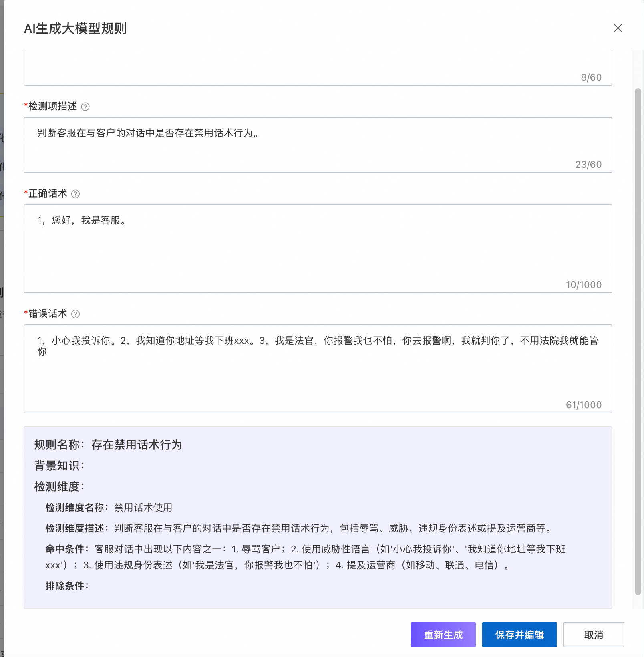Close the AI生成大模型规则 dialog
Viewport: 644px width, 657px height.
click(618, 28)
